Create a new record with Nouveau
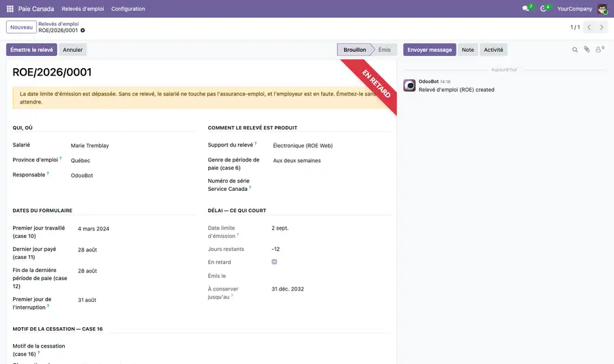 (22, 27)
